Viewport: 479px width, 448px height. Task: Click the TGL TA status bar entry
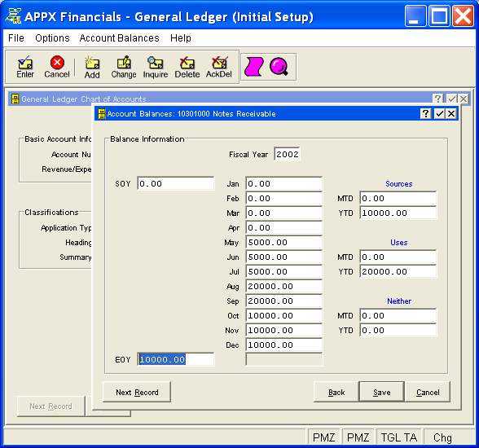pyautogui.click(x=398, y=437)
